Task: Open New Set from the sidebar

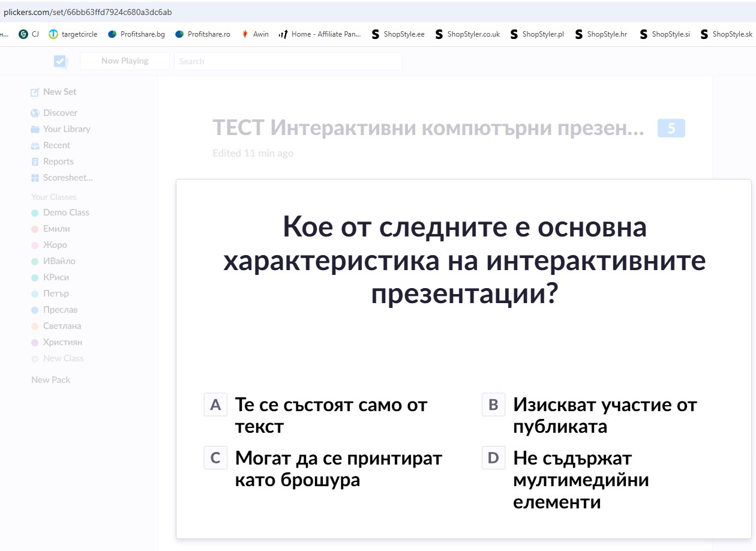Action: click(53, 92)
